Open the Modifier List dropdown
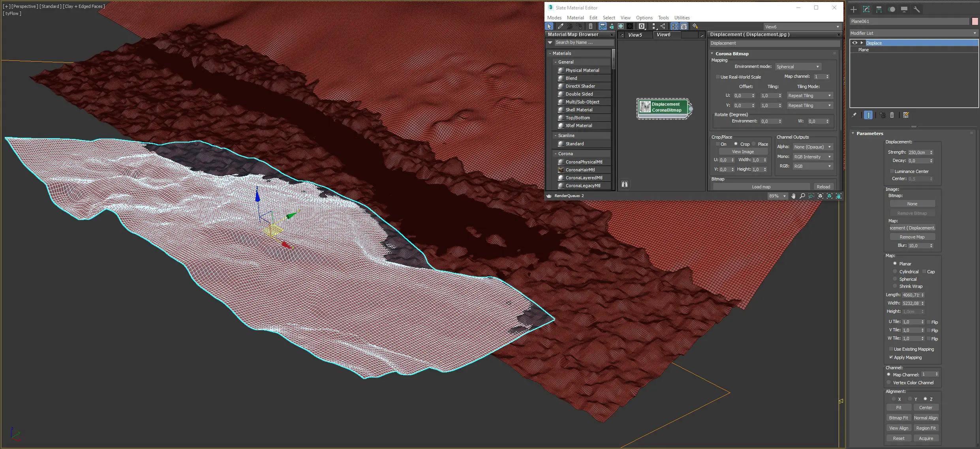Viewport: 980px width, 449px height. tap(974, 33)
